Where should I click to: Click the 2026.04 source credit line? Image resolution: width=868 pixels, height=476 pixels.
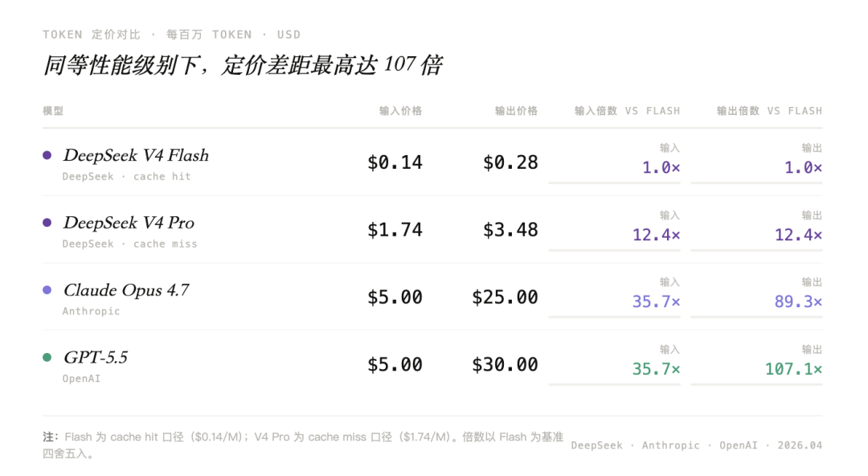pos(697,445)
